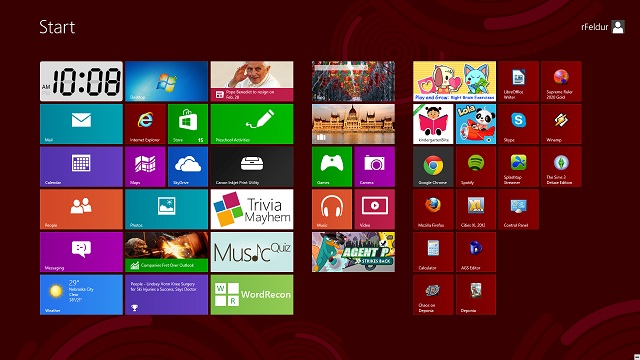Launch the Xbox Games tile
640x360 pixels.
pyautogui.click(x=332, y=167)
